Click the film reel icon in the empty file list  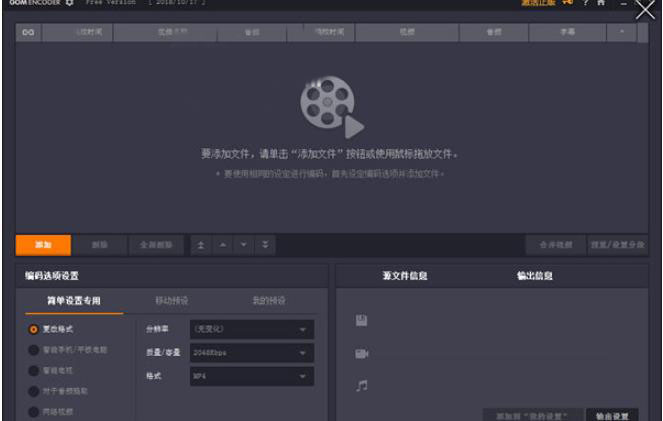tap(332, 107)
